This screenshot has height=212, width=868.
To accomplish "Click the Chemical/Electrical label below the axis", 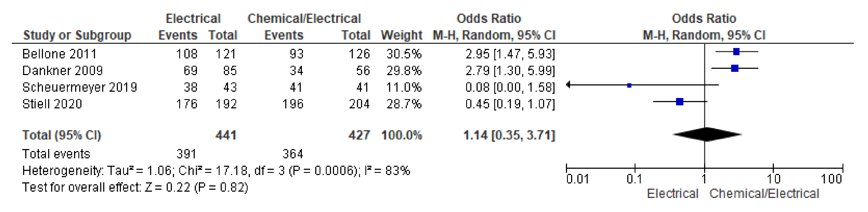I will pyautogui.click(x=764, y=194).
